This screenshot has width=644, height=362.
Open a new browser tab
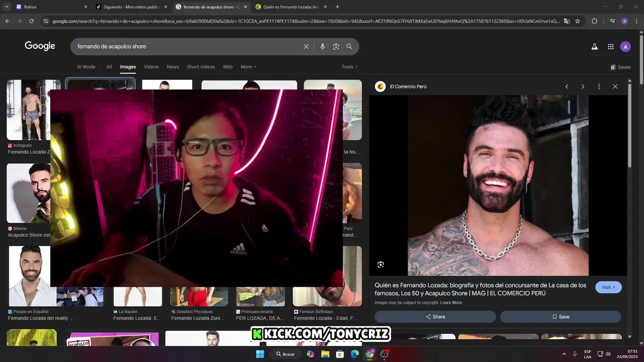[x=337, y=7]
